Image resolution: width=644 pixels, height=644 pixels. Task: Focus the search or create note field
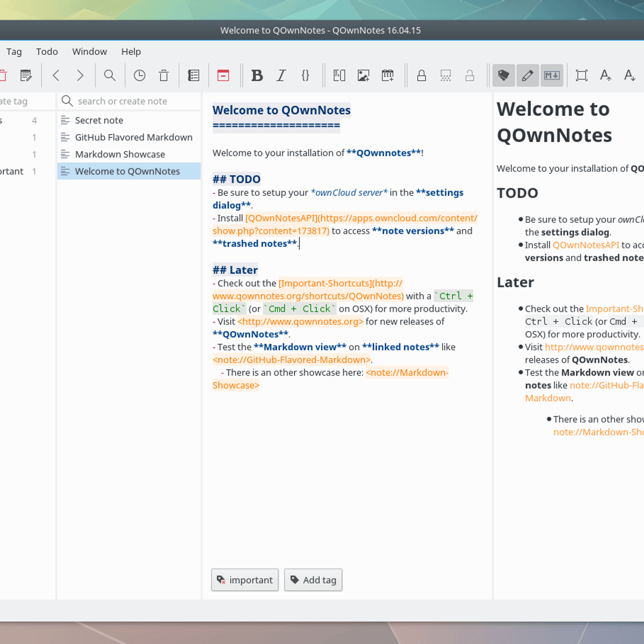point(129,101)
